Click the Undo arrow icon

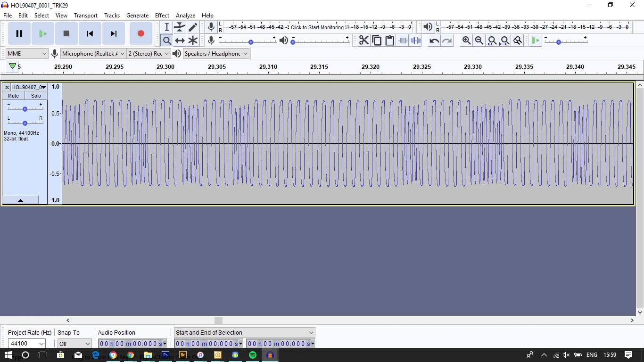pyautogui.click(x=434, y=41)
